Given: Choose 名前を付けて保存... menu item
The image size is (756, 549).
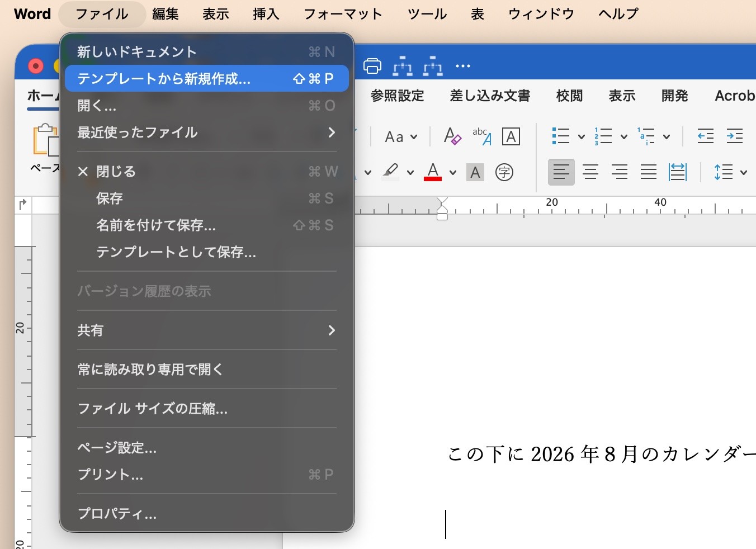Looking at the screenshot, I should pyautogui.click(x=207, y=225).
